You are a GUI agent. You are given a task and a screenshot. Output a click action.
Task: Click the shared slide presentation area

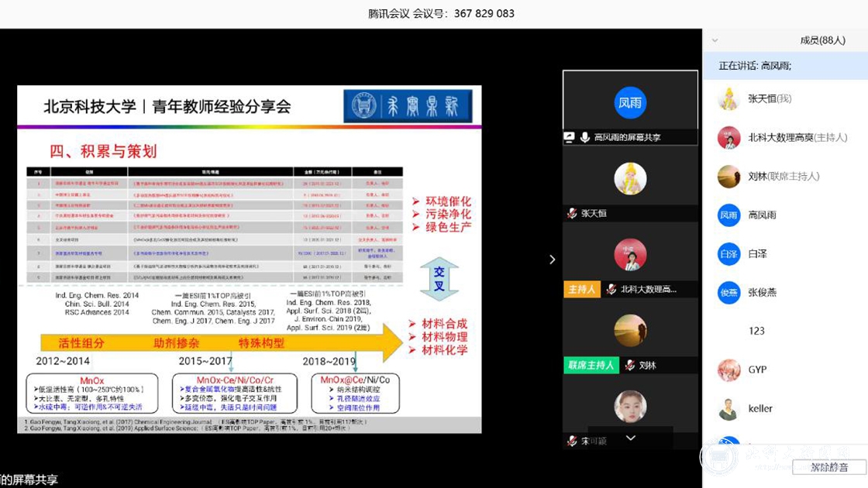coord(249,259)
